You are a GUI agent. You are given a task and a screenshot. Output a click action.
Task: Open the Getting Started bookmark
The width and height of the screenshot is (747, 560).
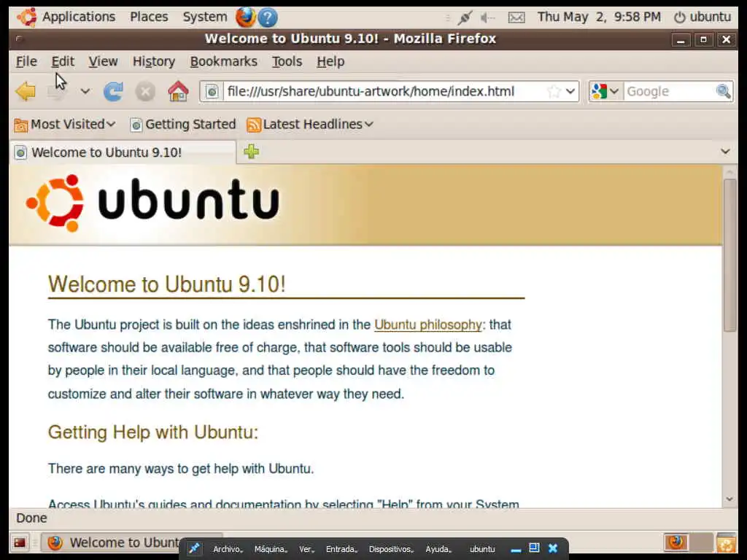pyautogui.click(x=183, y=124)
